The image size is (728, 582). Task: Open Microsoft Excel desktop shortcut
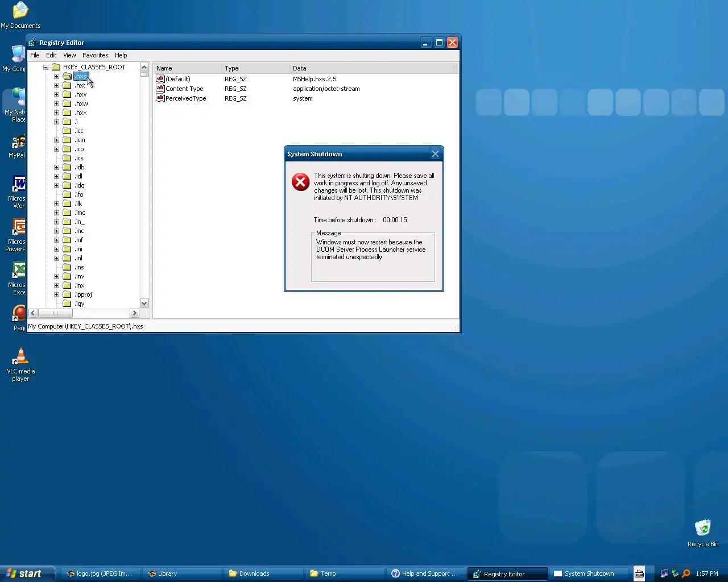click(x=19, y=278)
